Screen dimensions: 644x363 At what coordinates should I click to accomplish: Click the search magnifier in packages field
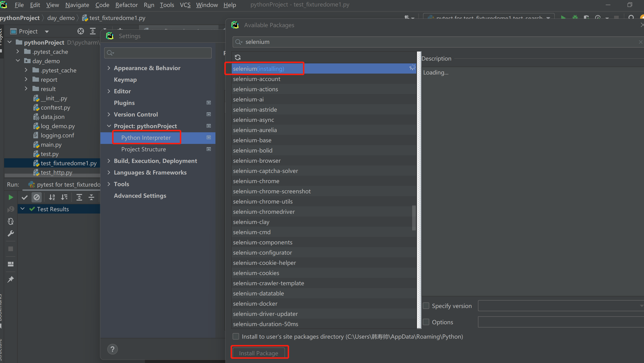tap(239, 42)
